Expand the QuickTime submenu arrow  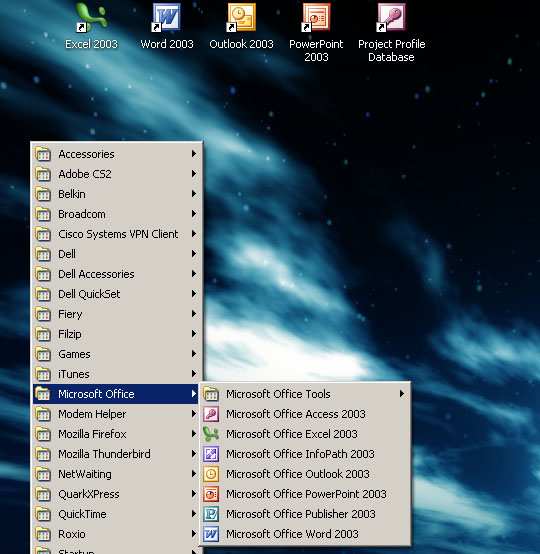click(194, 513)
